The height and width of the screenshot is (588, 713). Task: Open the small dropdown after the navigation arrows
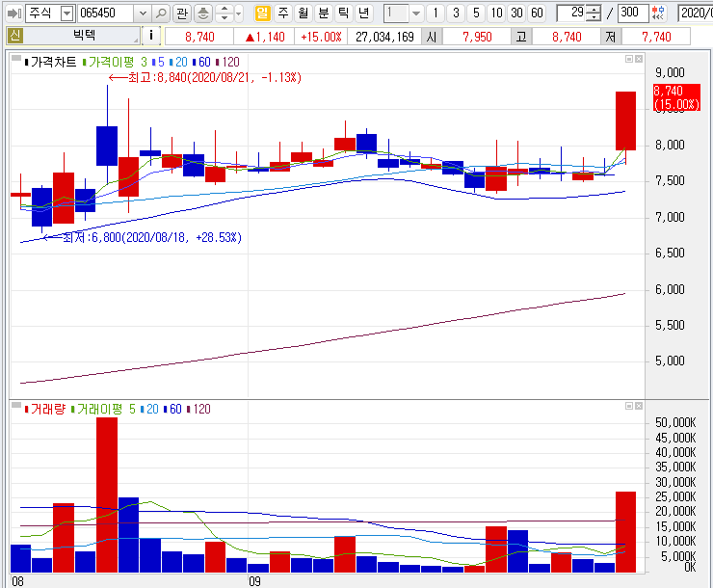click(x=238, y=13)
